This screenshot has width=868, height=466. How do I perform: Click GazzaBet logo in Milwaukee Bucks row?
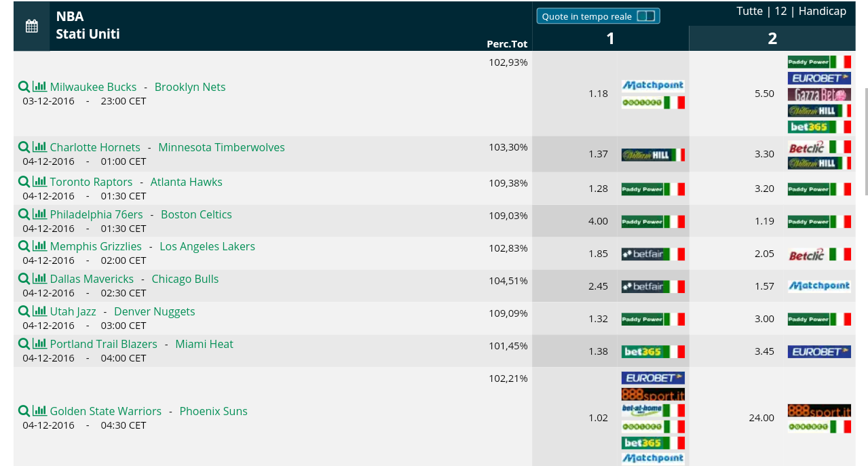tap(819, 94)
